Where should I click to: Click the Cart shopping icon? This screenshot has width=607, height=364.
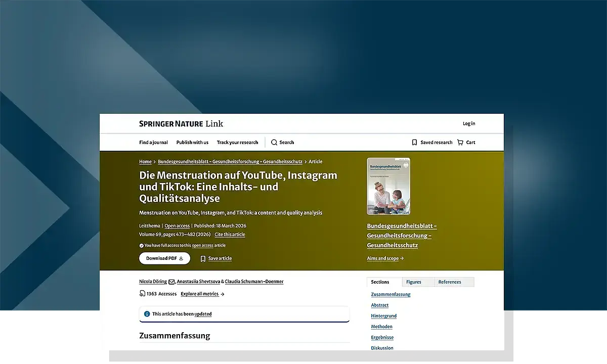tap(460, 143)
